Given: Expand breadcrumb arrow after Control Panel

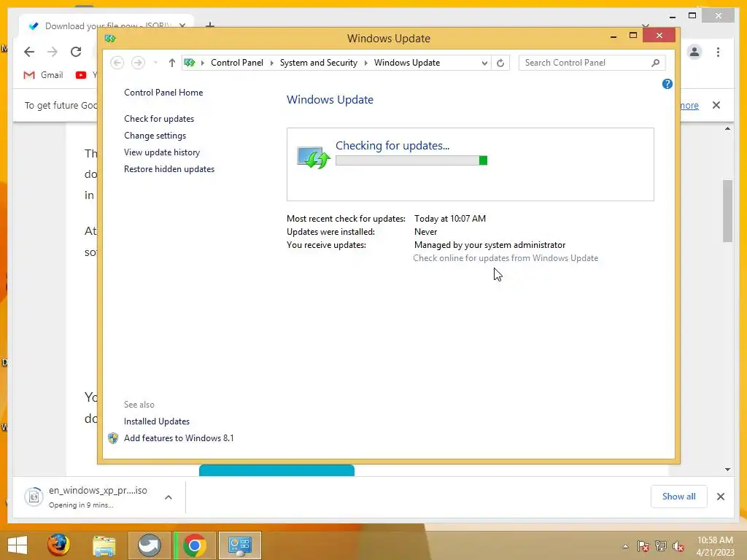Looking at the screenshot, I should 271,63.
